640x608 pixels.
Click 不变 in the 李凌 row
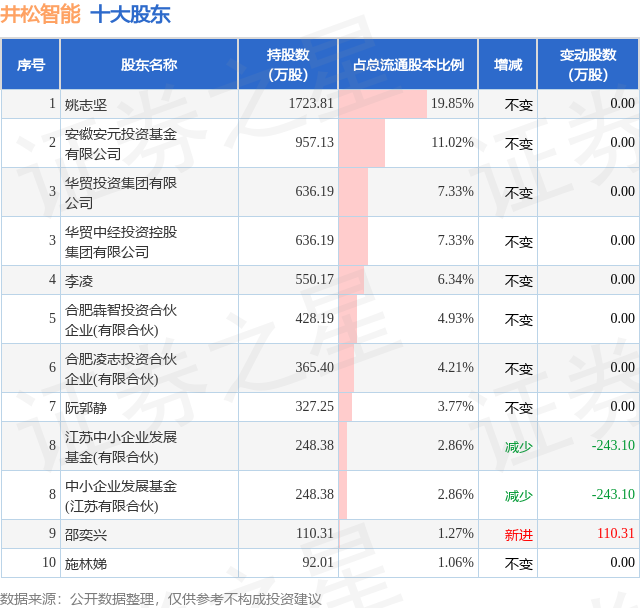518,281
